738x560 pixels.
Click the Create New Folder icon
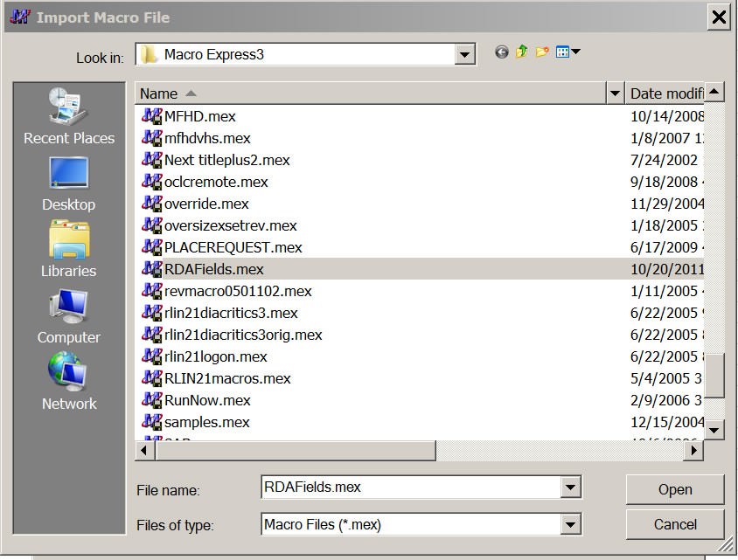click(x=543, y=52)
